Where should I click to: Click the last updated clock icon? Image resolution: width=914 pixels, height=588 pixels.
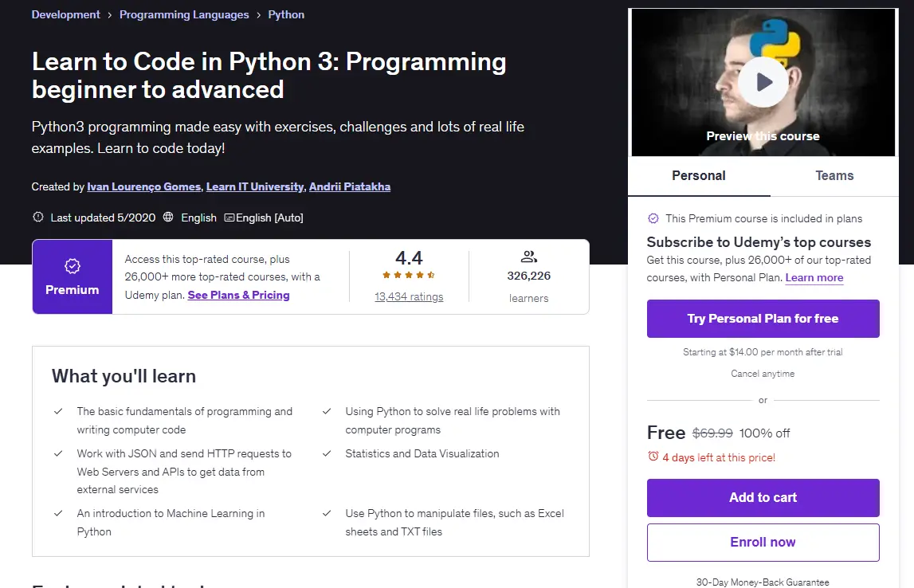(x=38, y=218)
